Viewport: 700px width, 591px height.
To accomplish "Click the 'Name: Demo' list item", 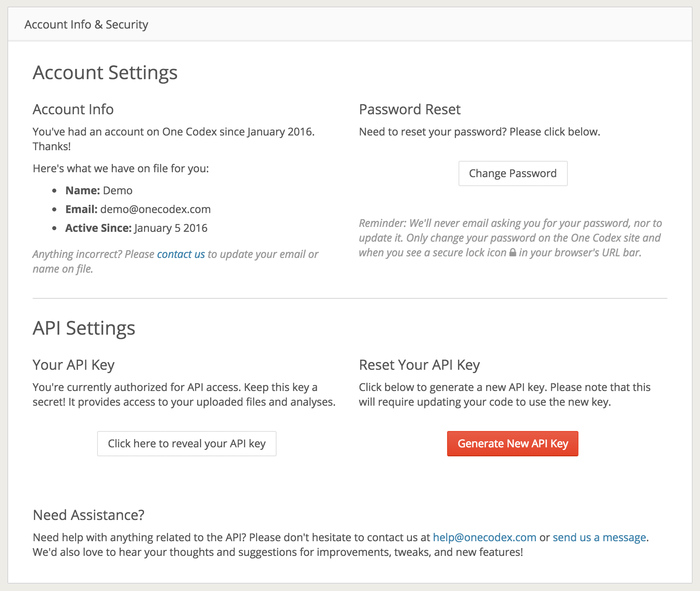I will pyautogui.click(x=99, y=191).
